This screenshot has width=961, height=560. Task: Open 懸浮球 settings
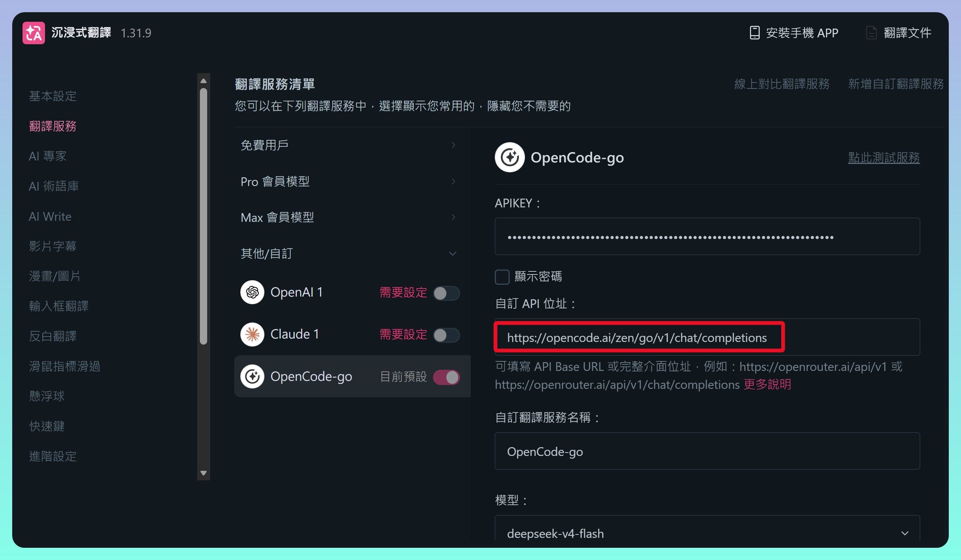47,396
